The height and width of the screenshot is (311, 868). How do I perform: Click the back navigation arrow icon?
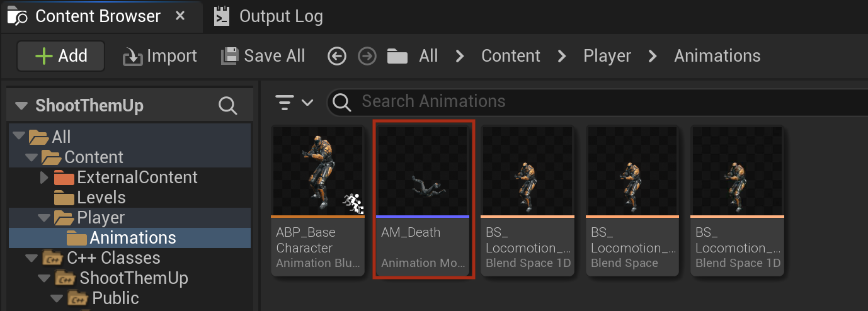(x=337, y=56)
